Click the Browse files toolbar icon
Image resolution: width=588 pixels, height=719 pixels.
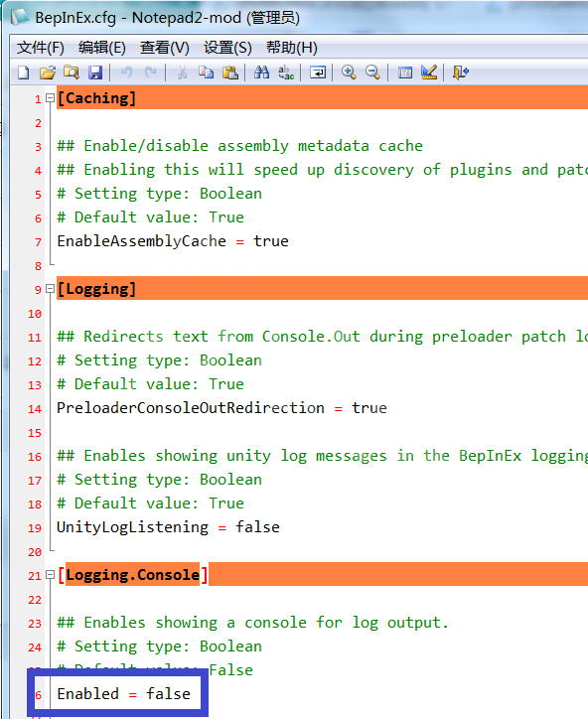pos(72,72)
